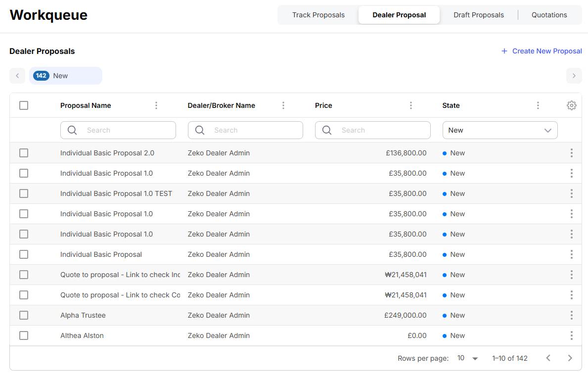Sort by Price column header
The width and height of the screenshot is (588, 383).
pyautogui.click(x=323, y=105)
